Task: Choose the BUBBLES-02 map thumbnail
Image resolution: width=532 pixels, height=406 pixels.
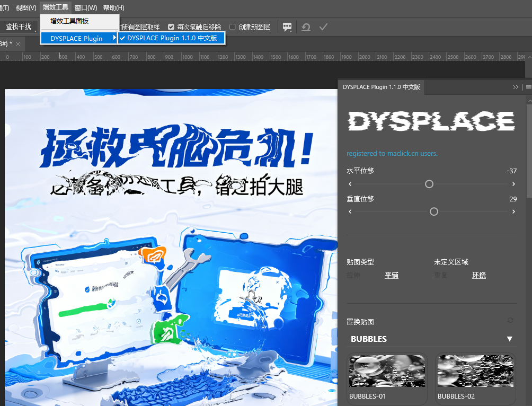Action: [475, 371]
